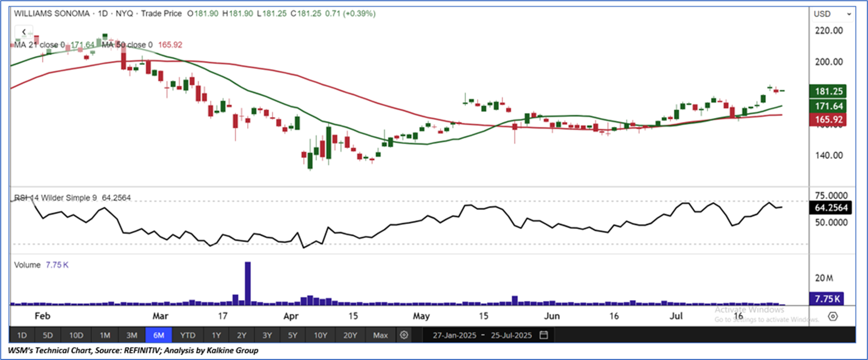Click the 220.00 price axis label
Screen dimensions: 868x360
coord(829,31)
